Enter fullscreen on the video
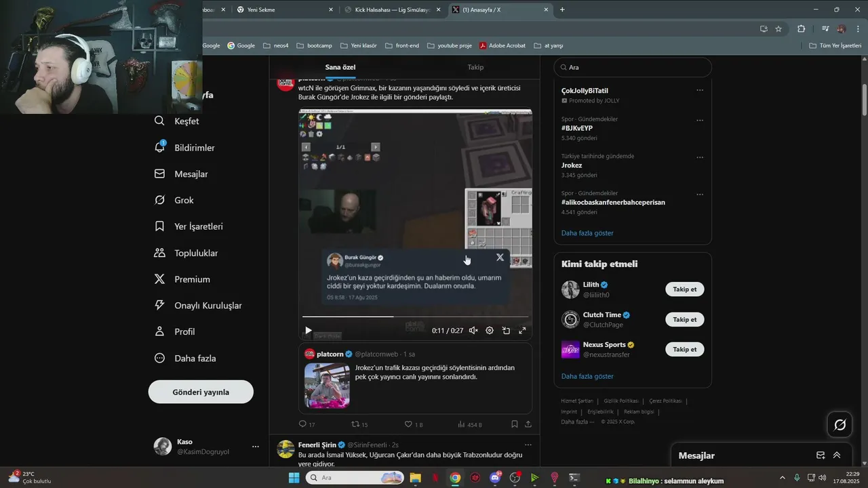The height and width of the screenshot is (488, 868). point(522,331)
